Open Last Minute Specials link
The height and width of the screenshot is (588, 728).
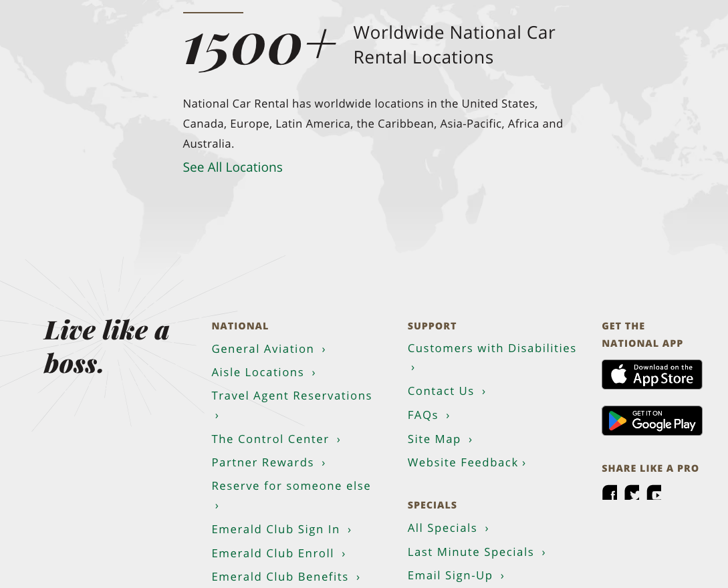[477, 552]
